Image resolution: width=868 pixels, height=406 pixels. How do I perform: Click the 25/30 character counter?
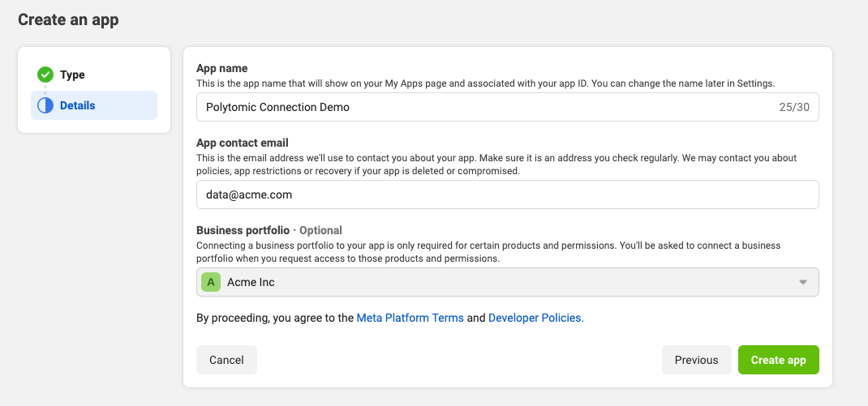794,107
